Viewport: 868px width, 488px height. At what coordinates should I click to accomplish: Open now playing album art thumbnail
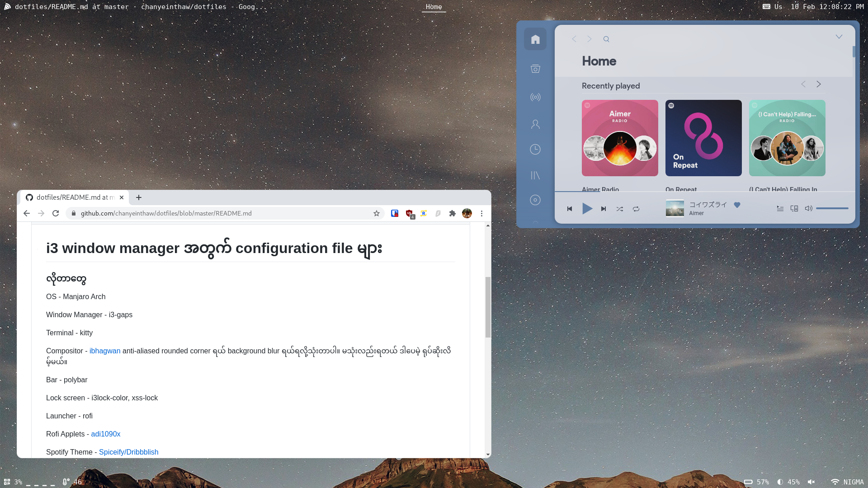(675, 208)
